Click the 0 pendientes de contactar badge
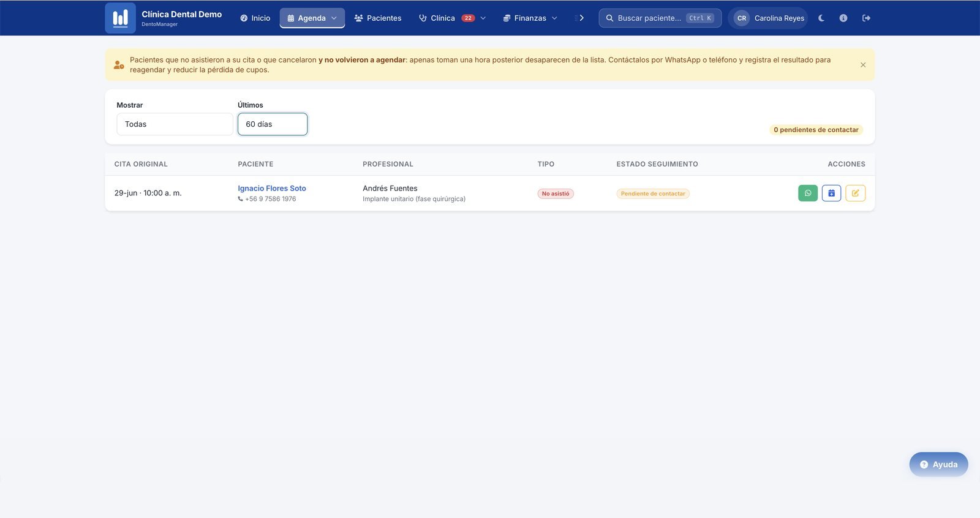Viewport: 980px width, 518px height. pos(816,130)
